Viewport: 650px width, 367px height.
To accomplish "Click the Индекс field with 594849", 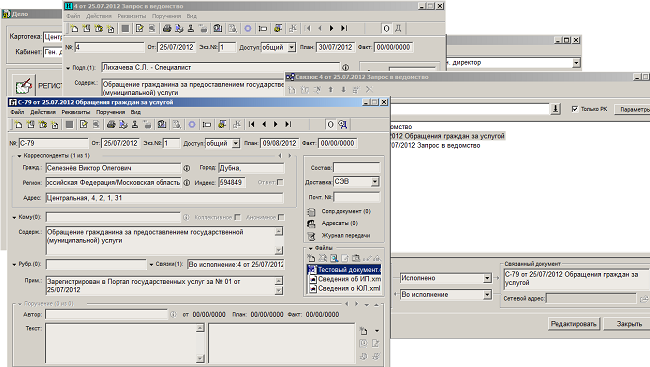I will pos(232,182).
